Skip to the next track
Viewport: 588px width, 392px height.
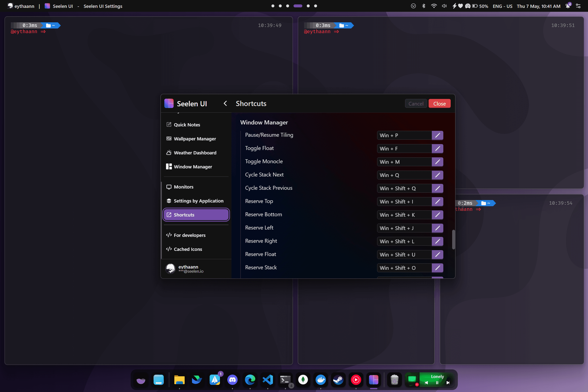pos(448,382)
